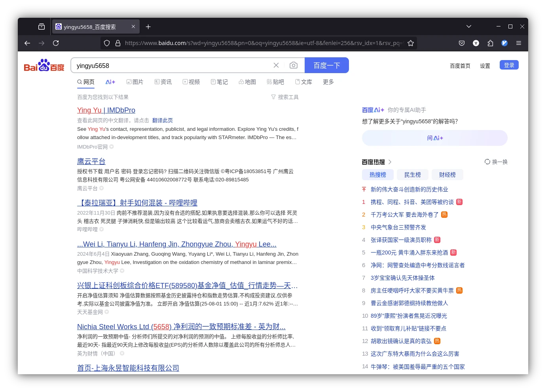Open the list all tabs dropdown
The width and height of the screenshot is (546, 392).
point(469,26)
